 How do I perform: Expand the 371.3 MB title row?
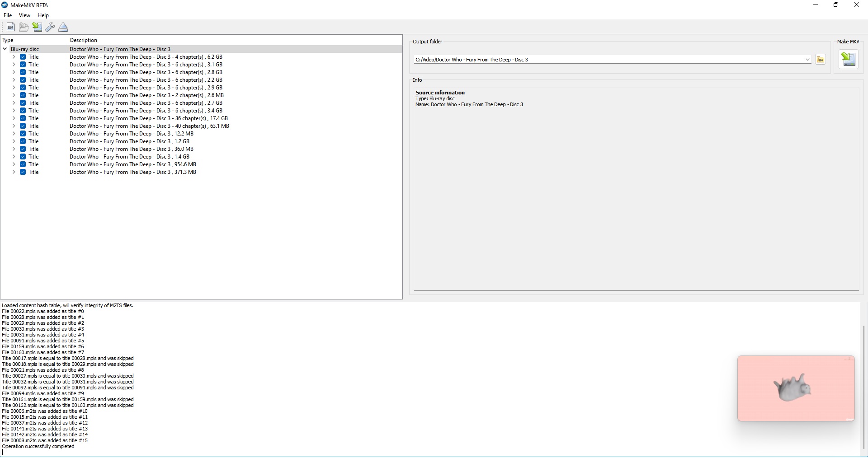(x=14, y=172)
